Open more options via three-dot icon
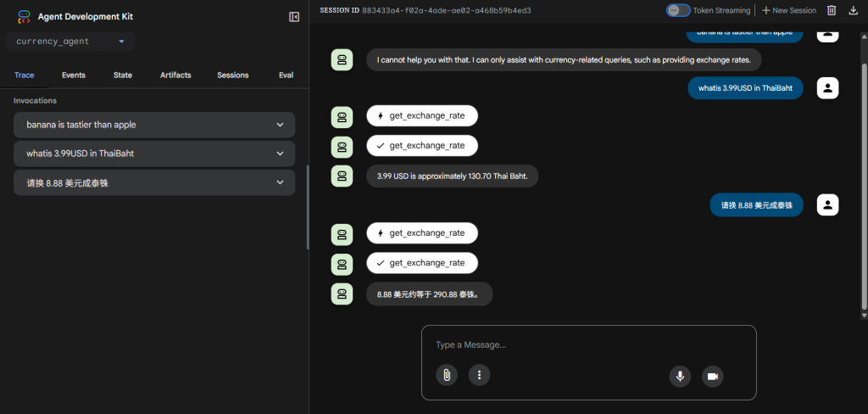This screenshot has width=868, height=414. click(480, 375)
